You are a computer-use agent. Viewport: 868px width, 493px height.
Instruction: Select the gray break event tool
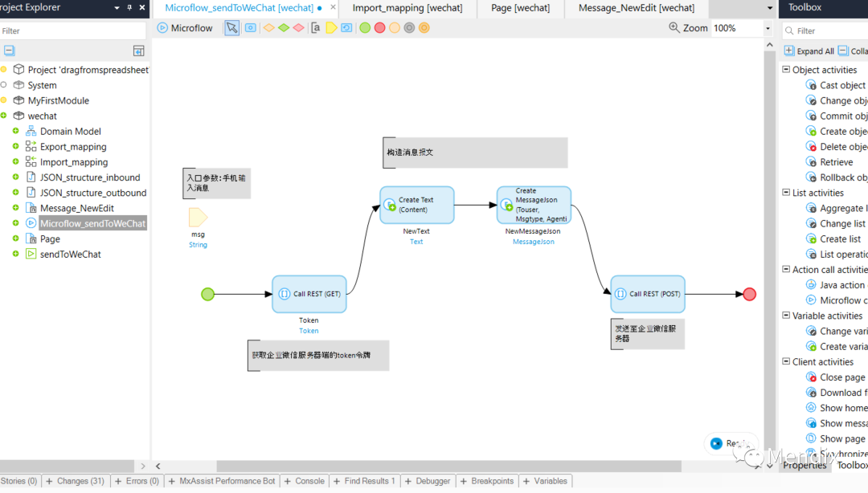409,27
